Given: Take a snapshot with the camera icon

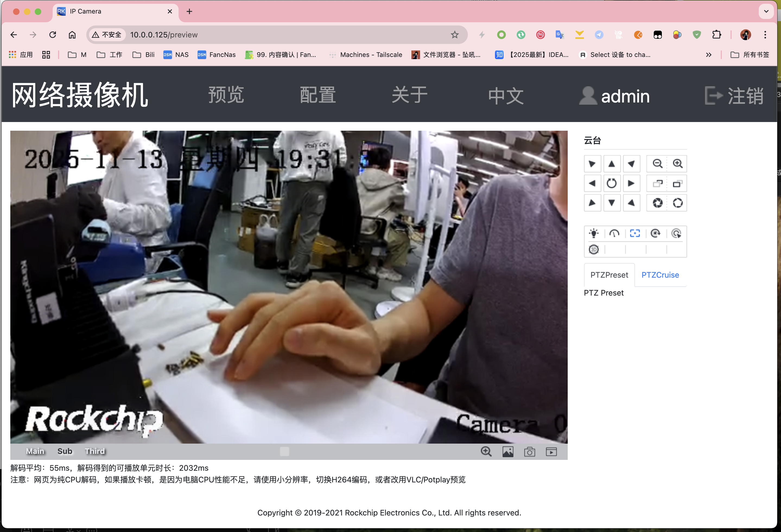Looking at the screenshot, I should coord(530,452).
